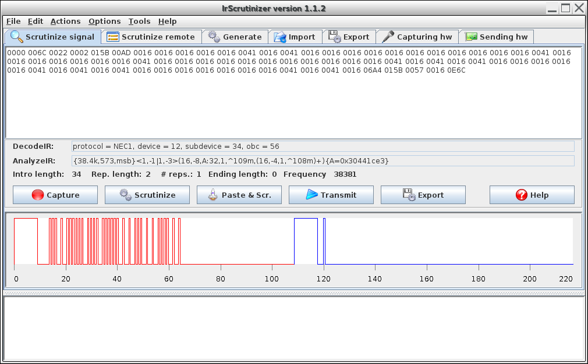Click the Export button below the frequency
Image resolution: width=588 pixels, height=364 pixels.
point(423,195)
